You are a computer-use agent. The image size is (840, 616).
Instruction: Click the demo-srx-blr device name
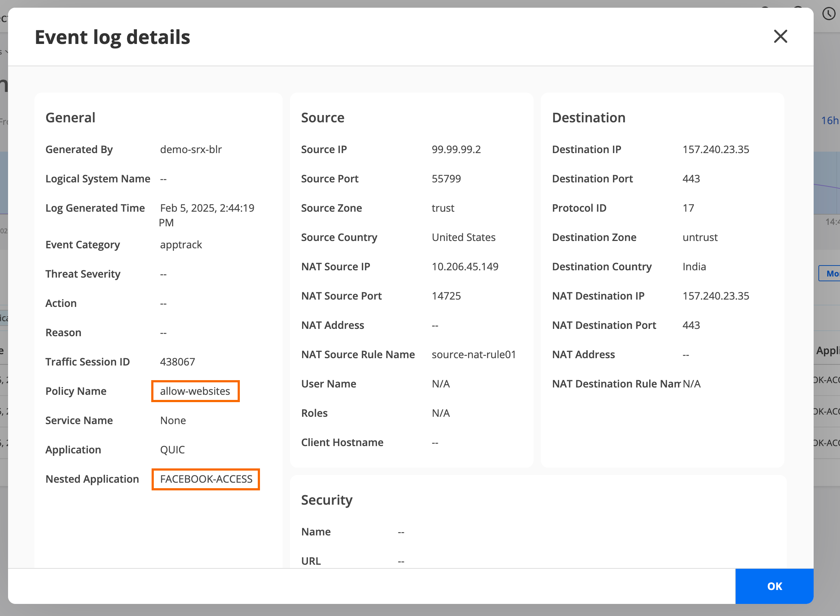[x=191, y=149]
